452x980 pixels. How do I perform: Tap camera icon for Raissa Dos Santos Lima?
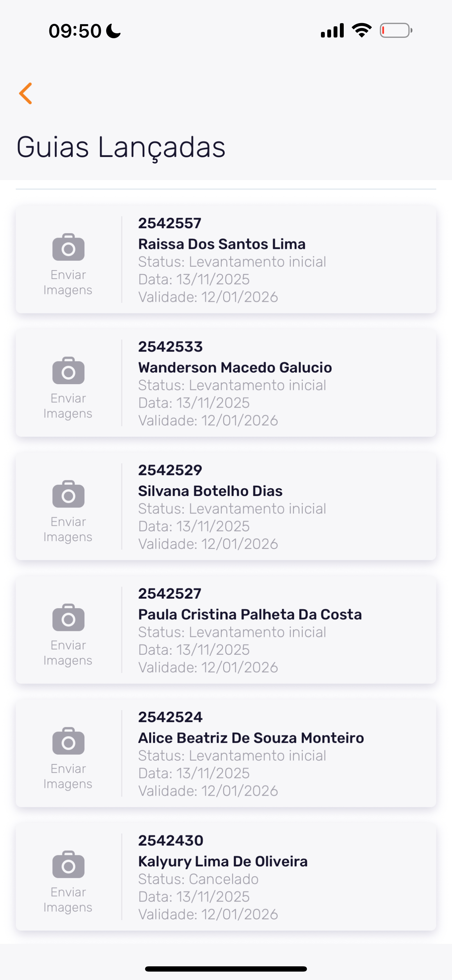click(68, 247)
